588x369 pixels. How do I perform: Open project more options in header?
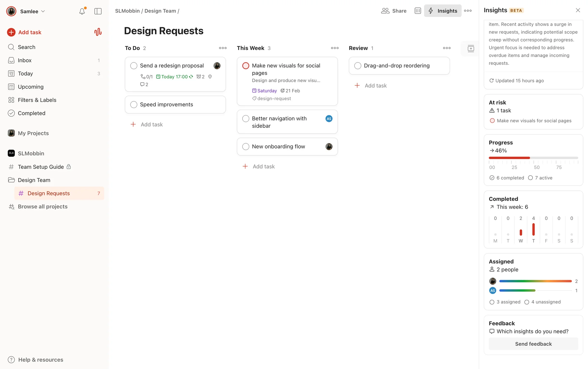[468, 11]
